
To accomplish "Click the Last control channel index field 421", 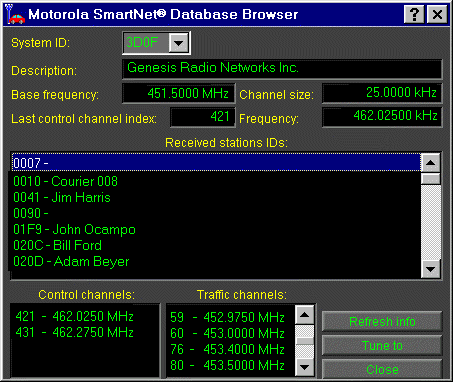I will pos(203,117).
